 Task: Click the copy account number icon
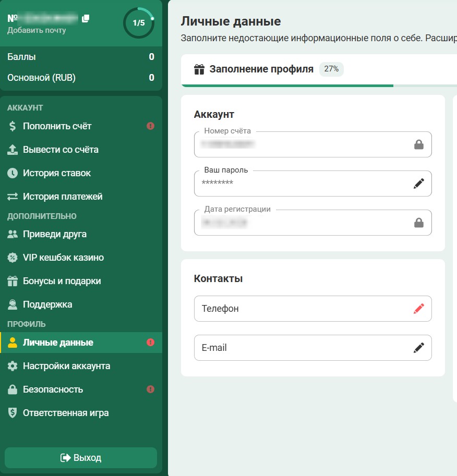86,18
